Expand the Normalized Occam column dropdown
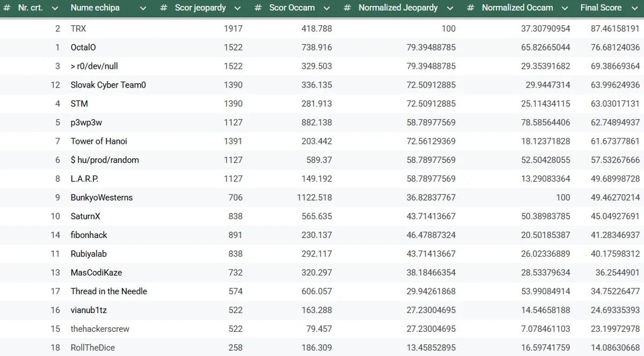Image resolution: width=644 pixels, height=356 pixels. [565, 8]
